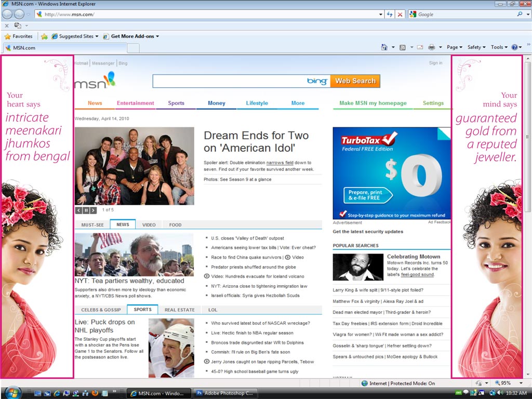Screen dimensions: 532x399
Task: Click the Read Mail envelope icon
Action: tap(420, 47)
